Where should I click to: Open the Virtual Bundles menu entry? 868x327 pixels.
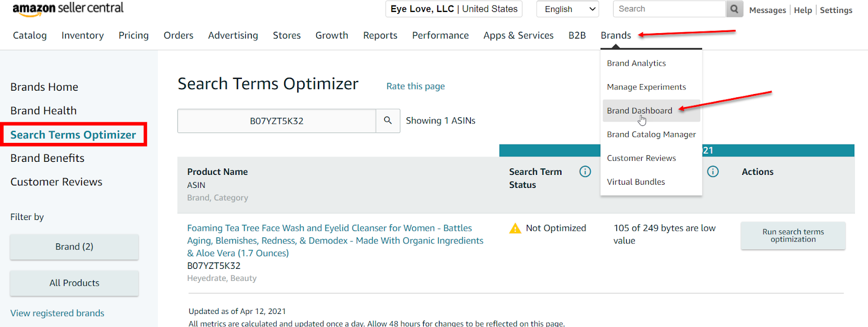[635, 182]
